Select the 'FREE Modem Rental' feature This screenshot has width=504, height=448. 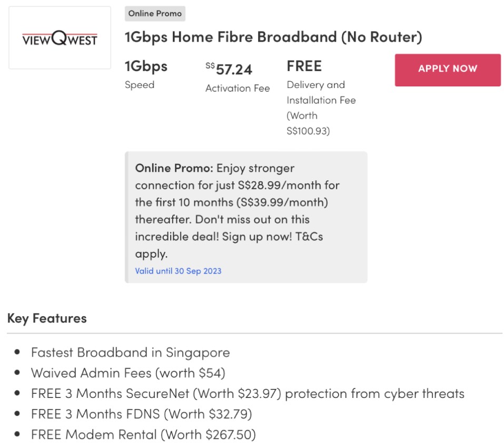pos(143,435)
